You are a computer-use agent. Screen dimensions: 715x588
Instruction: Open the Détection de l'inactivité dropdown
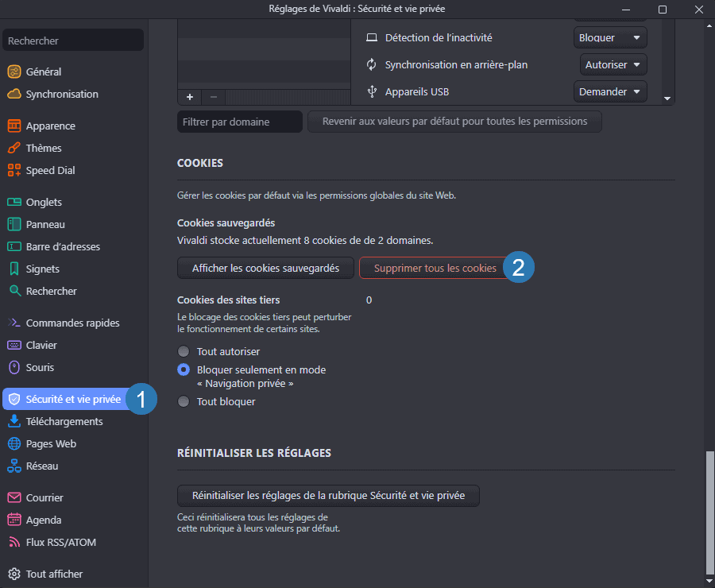pyautogui.click(x=610, y=37)
